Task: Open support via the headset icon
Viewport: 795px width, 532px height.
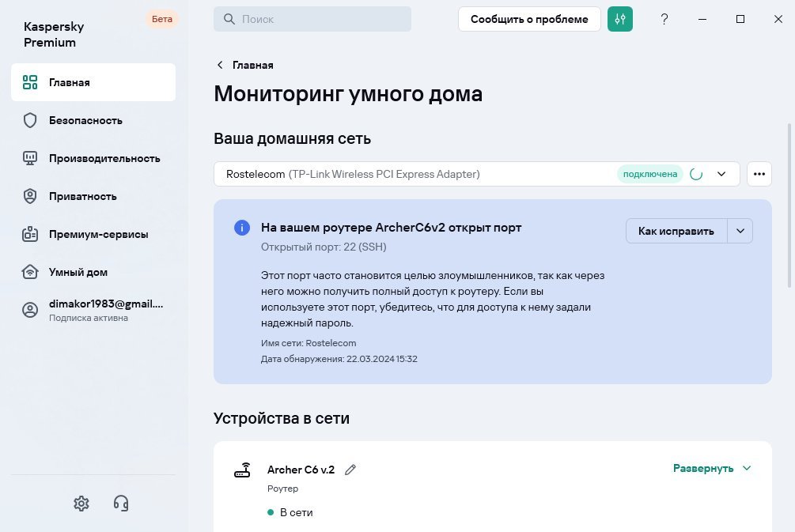Action: 121,503
